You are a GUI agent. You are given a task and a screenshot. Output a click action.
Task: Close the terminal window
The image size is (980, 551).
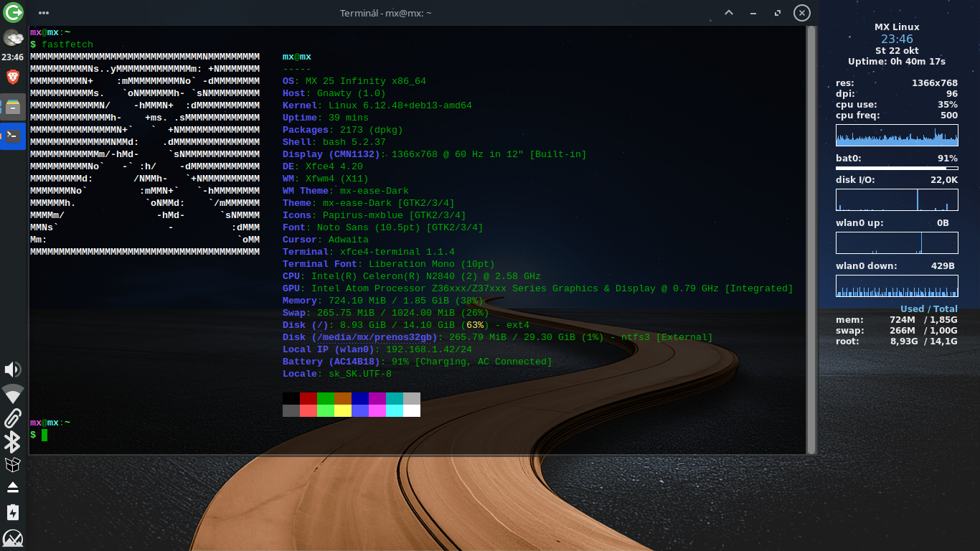(802, 13)
